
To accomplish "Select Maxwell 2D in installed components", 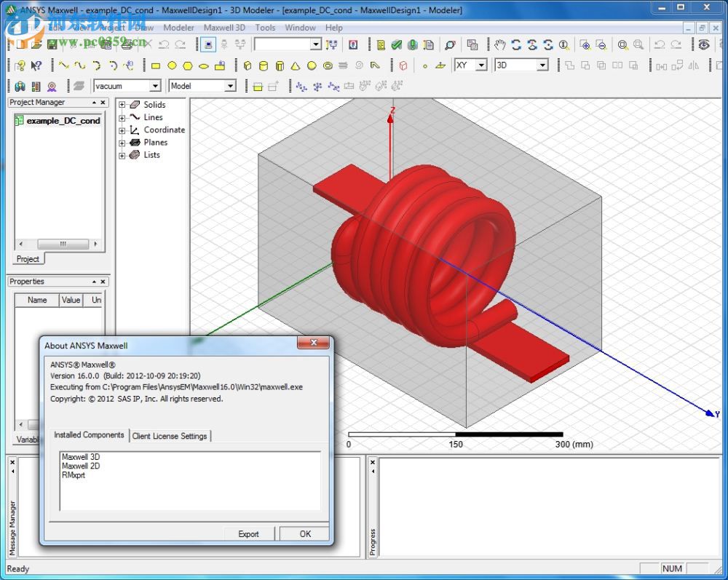I will point(81,466).
